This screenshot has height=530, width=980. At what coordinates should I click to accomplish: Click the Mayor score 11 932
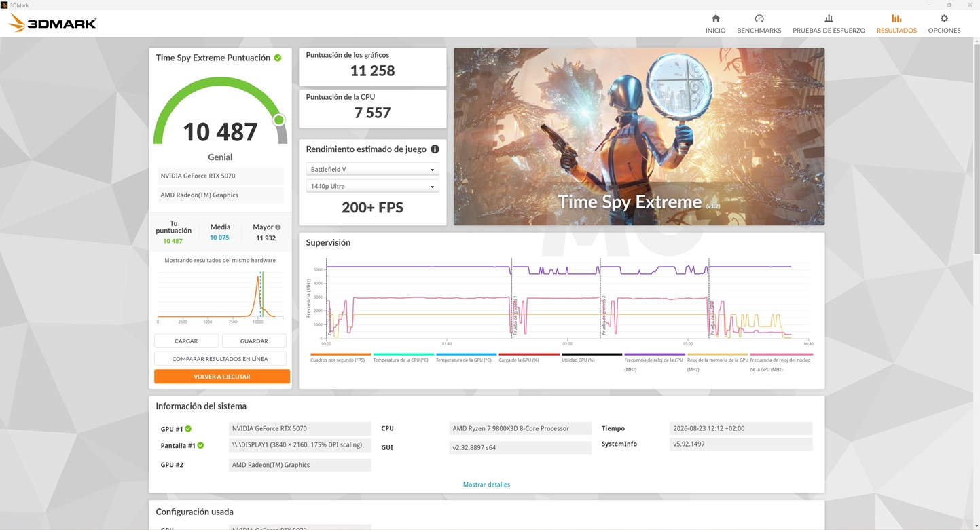tap(266, 238)
